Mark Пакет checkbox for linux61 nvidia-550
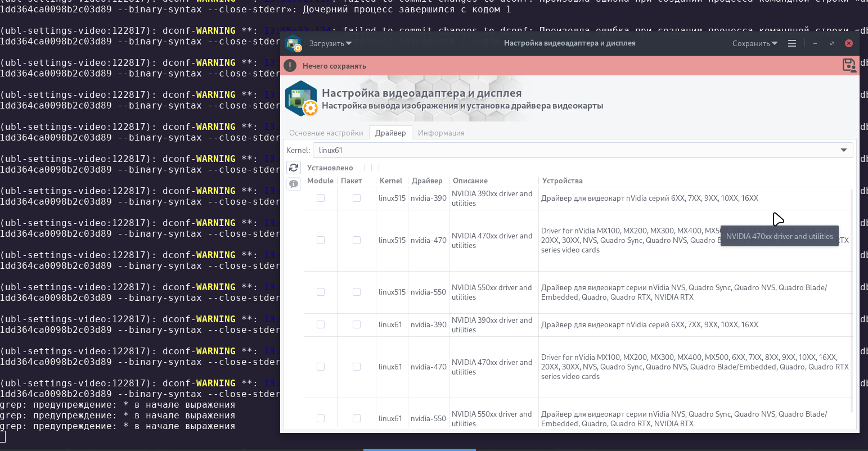 tap(357, 418)
